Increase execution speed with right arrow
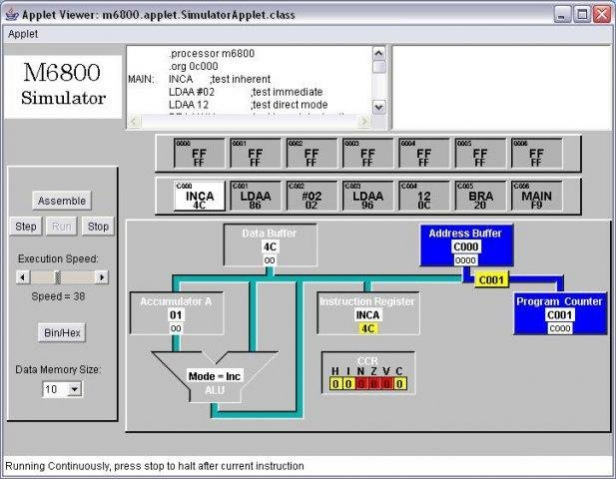 point(102,277)
